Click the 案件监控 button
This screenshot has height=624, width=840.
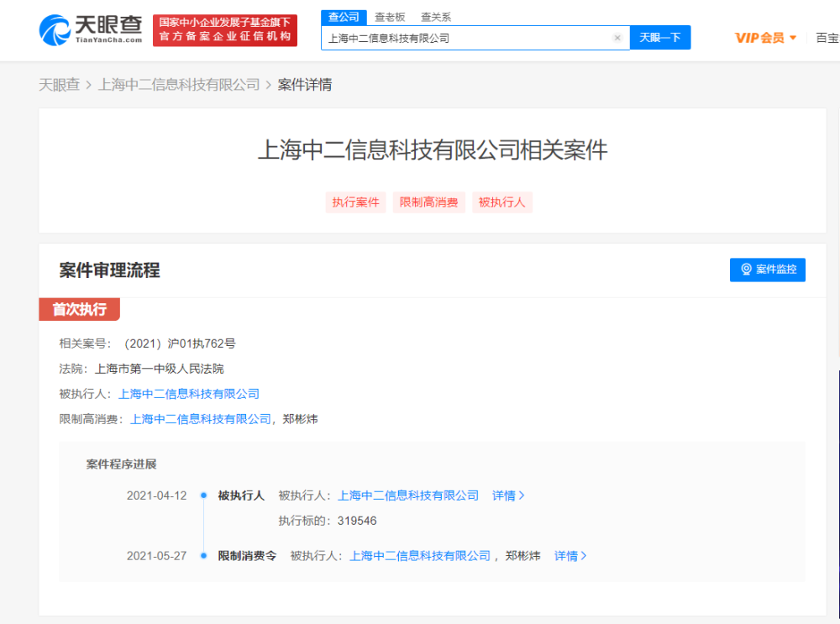coord(767,270)
